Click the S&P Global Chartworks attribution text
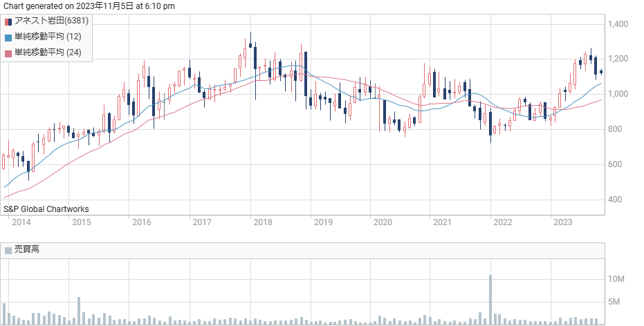Image resolution: width=644 pixels, height=326 pixels. [46, 209]
